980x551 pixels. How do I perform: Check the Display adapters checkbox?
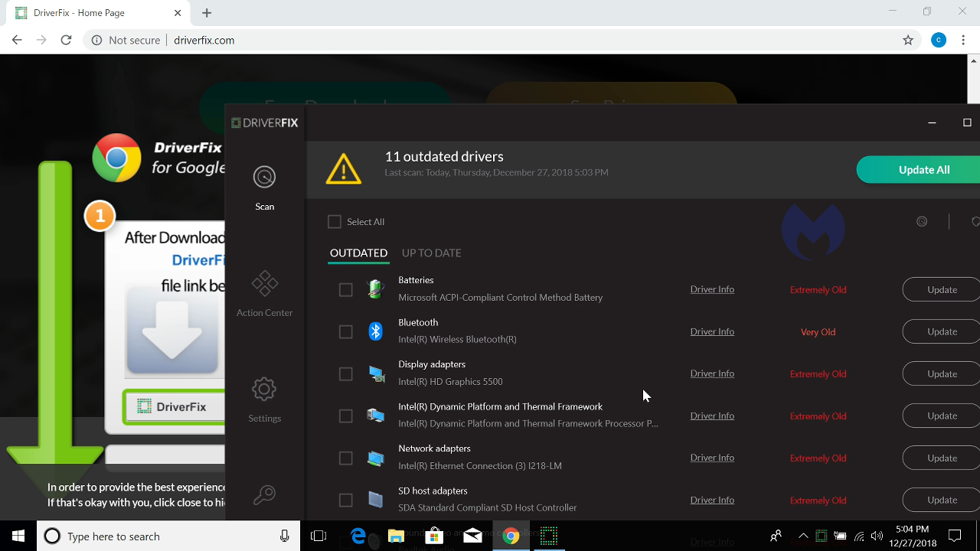tap(345, 373)
